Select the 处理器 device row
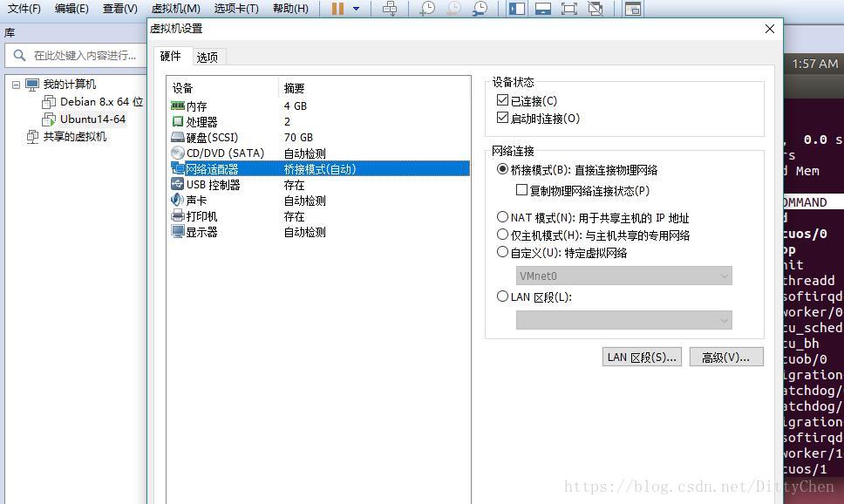844x504 pixels. coord(320,122)
